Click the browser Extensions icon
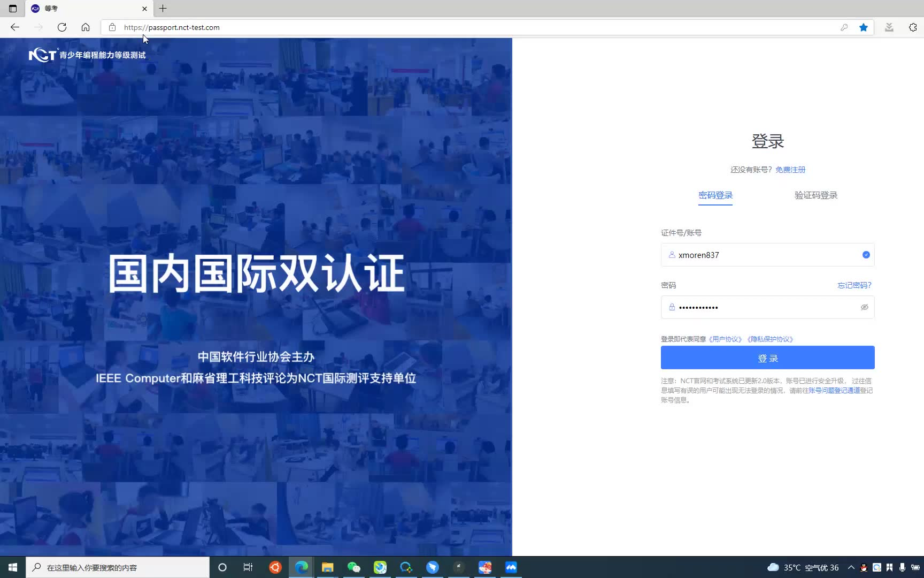The height and width of the screenshot is (578, 924). tap(912, 27)
